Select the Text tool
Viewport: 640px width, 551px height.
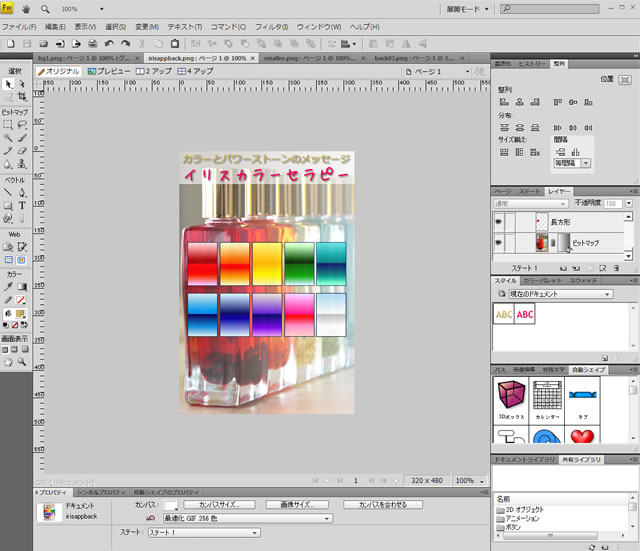(x=21, y=205)
